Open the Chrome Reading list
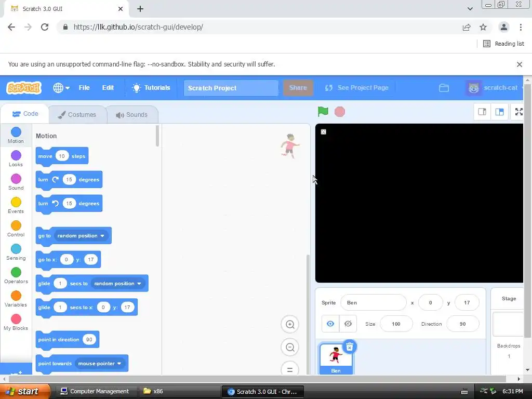The image size is (532, 399). tap(503, 44)
